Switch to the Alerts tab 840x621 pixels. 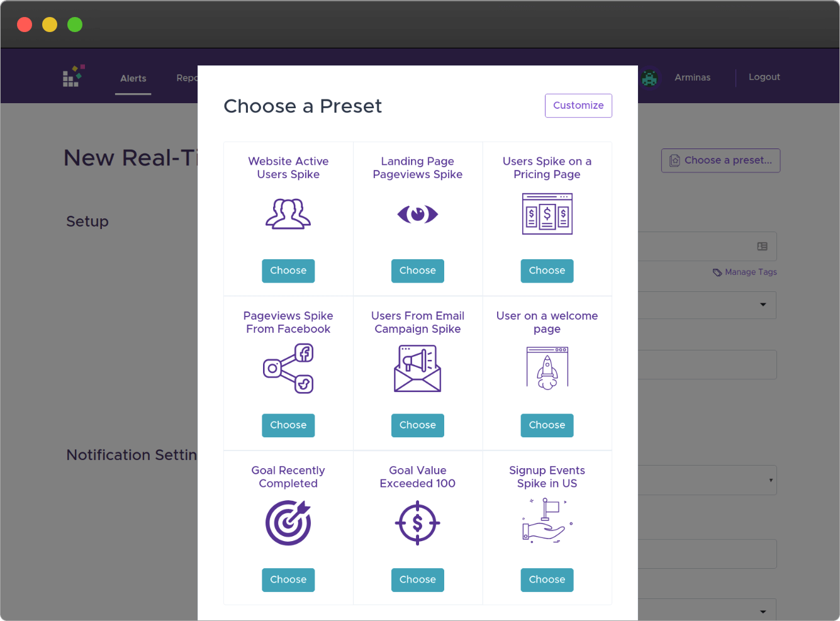pos(133,78)
